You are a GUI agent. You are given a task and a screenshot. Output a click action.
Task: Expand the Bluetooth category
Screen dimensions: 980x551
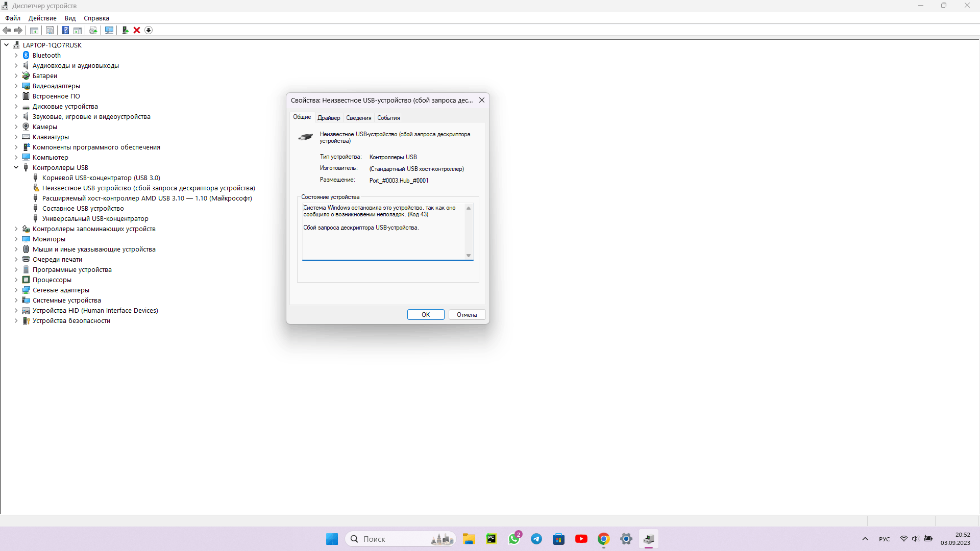pos(16,55)
